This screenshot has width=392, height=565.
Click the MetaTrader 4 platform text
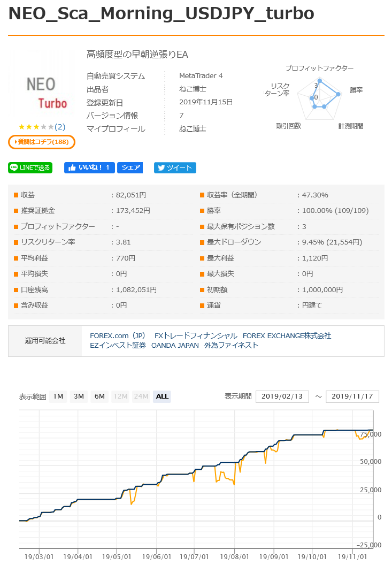pyautogui.click(x=201, y=75)
